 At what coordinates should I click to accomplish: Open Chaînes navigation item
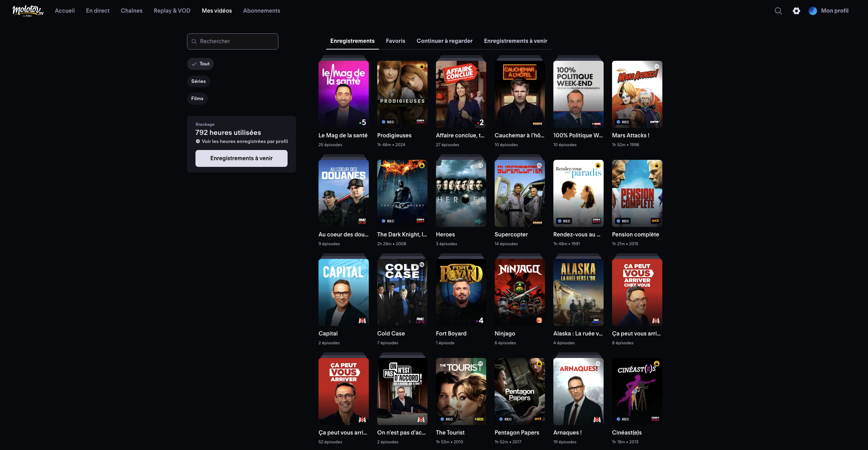pyautogui.click(x=131, y=11)
